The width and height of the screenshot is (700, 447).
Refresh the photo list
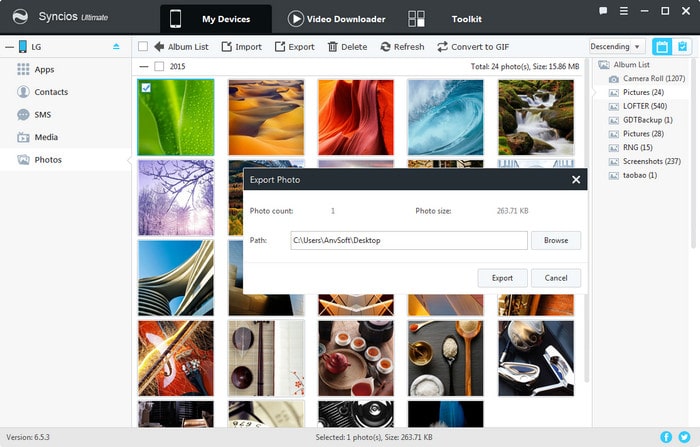(x=402, y=46)
